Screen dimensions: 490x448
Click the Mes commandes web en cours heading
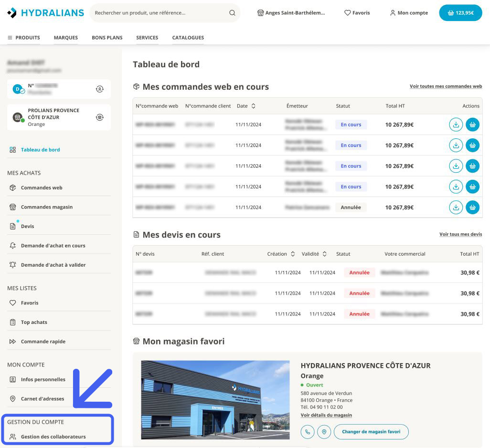point(206,87)
